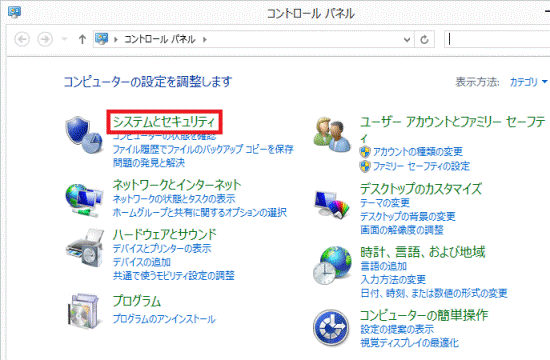Click デバイスの追加 link
Image resolution: width=550 pixels, height=360 pixels.
(142, 262)
